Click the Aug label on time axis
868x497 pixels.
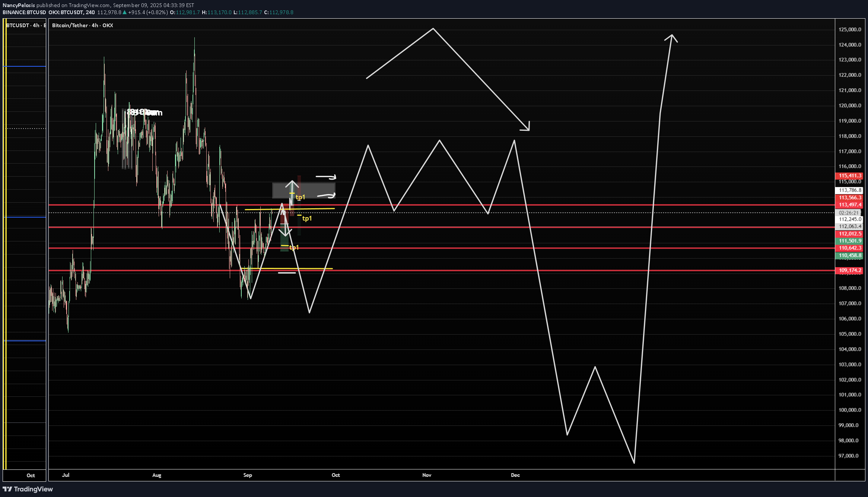pos(157,475)
